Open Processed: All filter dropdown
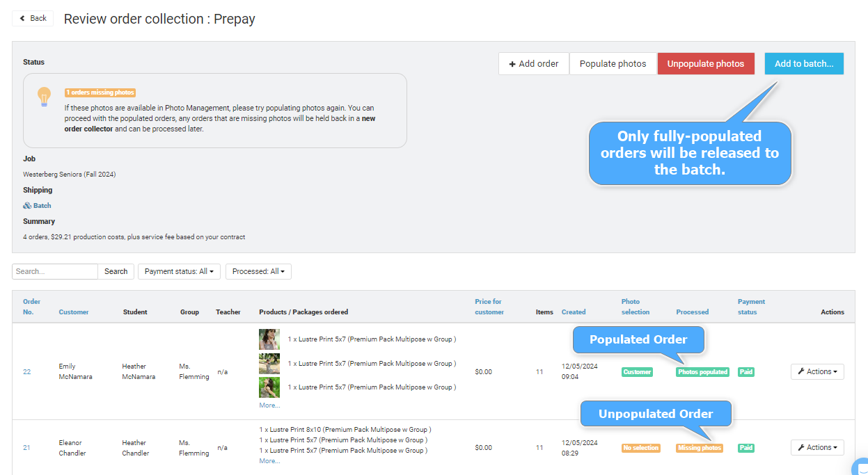 pyautogui.click(x=258, y=271)
